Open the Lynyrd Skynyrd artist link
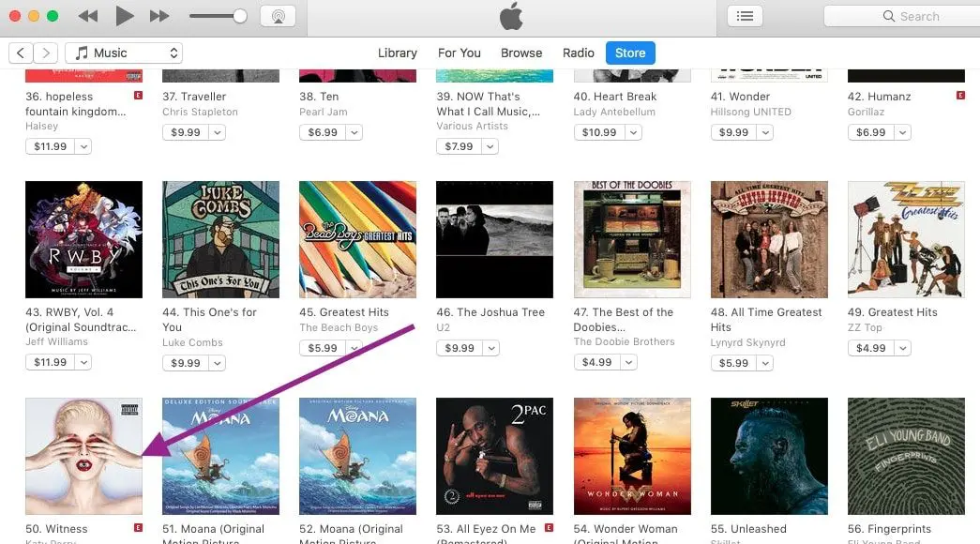Viewport: 980px width, 544px height. click(747, 342)
